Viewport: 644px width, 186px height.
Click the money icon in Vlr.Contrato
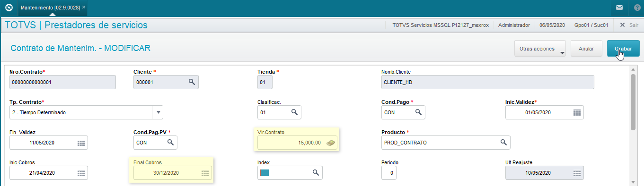coord(331,143)
